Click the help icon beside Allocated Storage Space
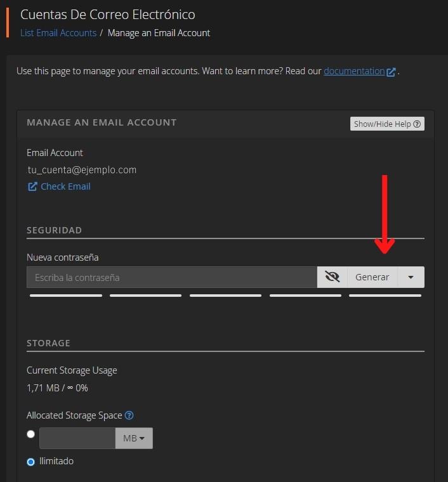The image size is (448, 482). [129, 415]
